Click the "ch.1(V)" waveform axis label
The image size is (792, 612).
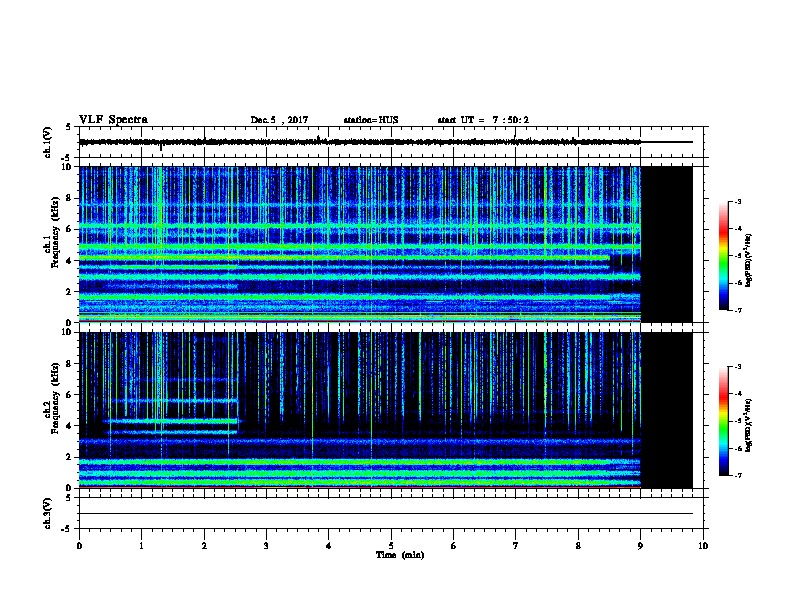pos(48,142)
